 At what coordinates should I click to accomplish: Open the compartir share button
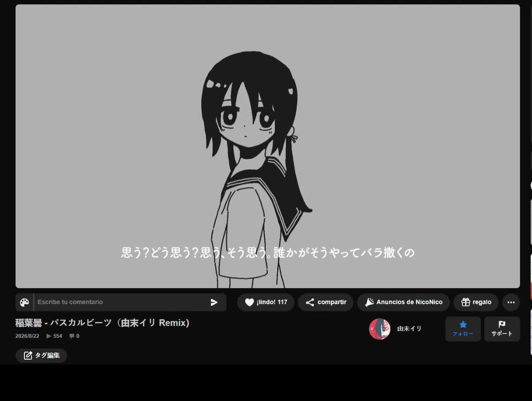326,302
